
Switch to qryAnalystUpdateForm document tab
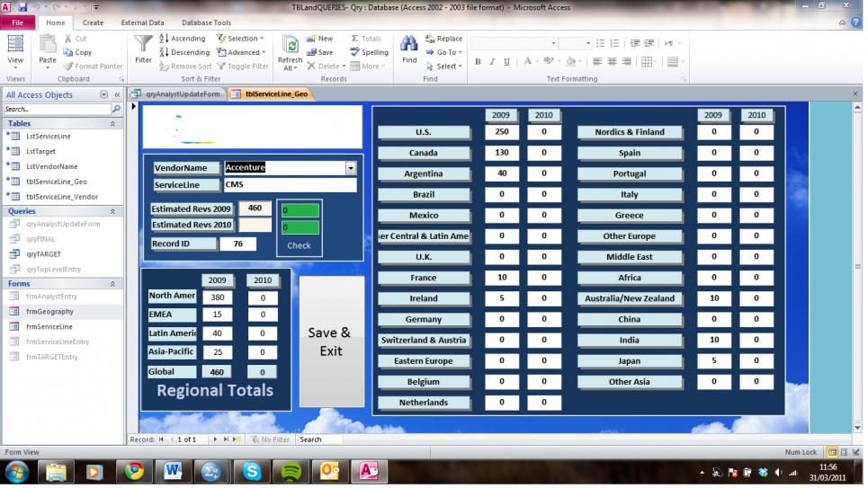(178, 94)
